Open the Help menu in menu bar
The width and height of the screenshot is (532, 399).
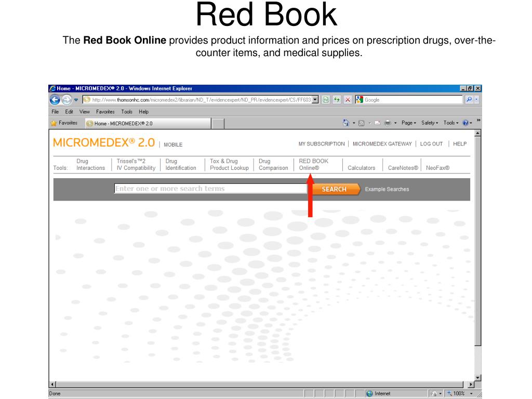click(143, 112)
